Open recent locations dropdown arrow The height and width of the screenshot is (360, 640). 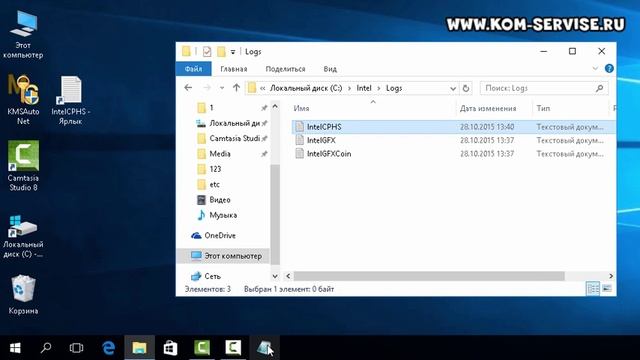click(222, 88)
